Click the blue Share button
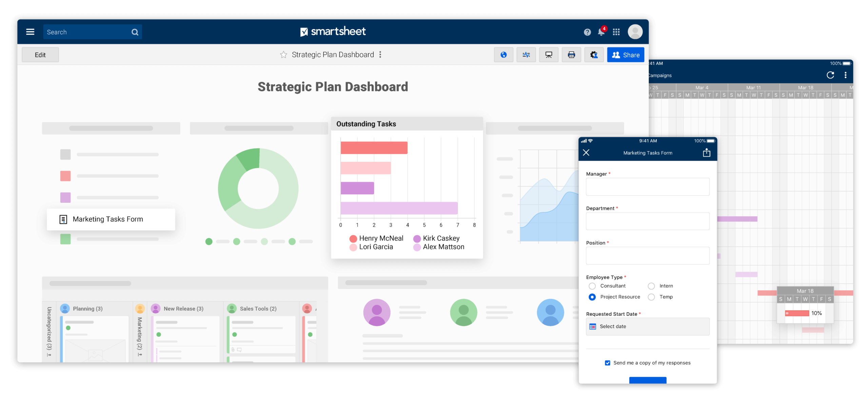The height and width of the screenshot is (408, 868). point(625,55)
